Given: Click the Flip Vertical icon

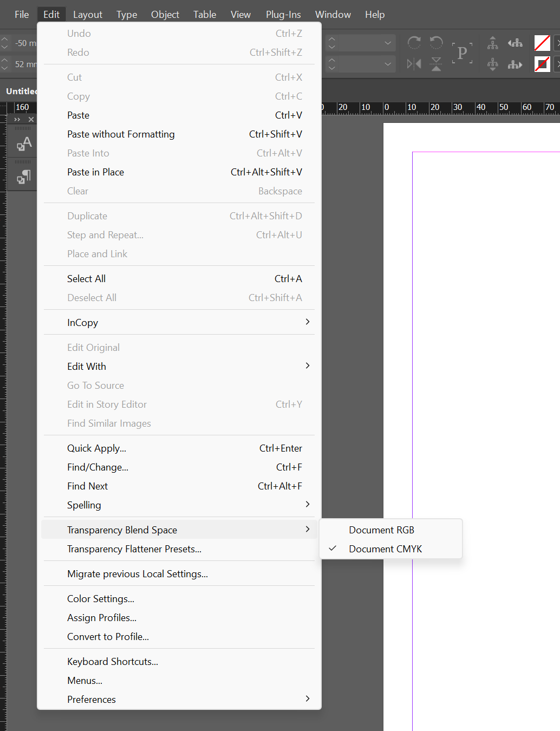Looking at the screenshot, I should pos(436,64).
